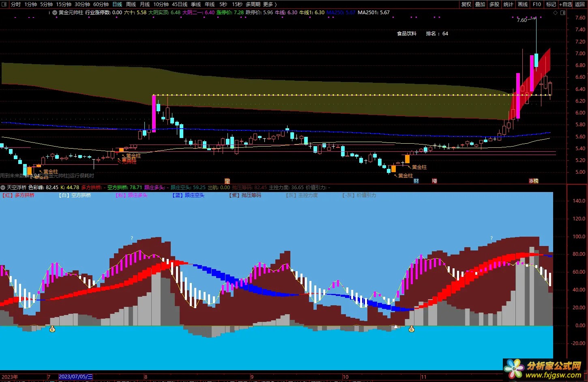Open the F10 company info
The image size is (588, 382).
(537, 4)
